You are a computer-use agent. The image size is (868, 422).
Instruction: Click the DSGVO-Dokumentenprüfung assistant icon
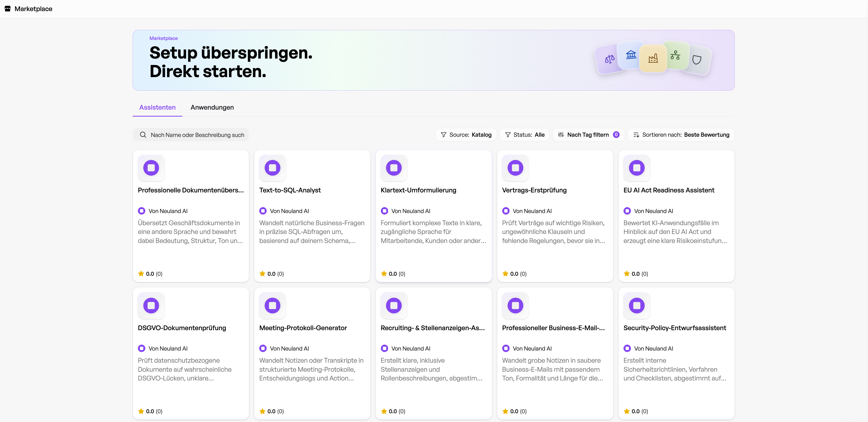coord(151,305)
